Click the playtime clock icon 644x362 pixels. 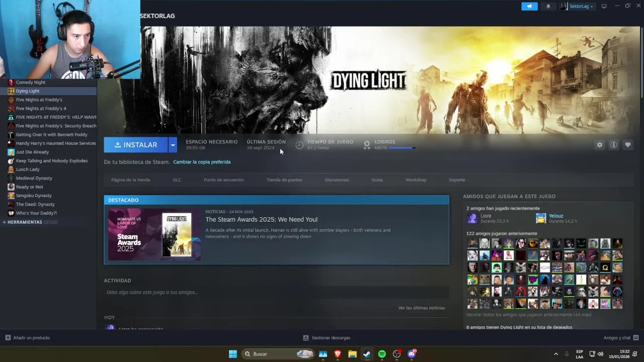pos(299,145)
